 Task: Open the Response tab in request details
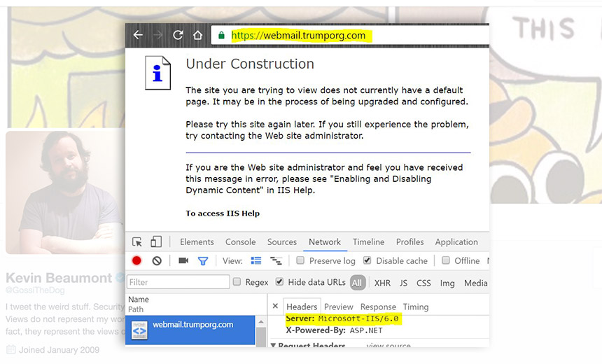tap(378, 307)
